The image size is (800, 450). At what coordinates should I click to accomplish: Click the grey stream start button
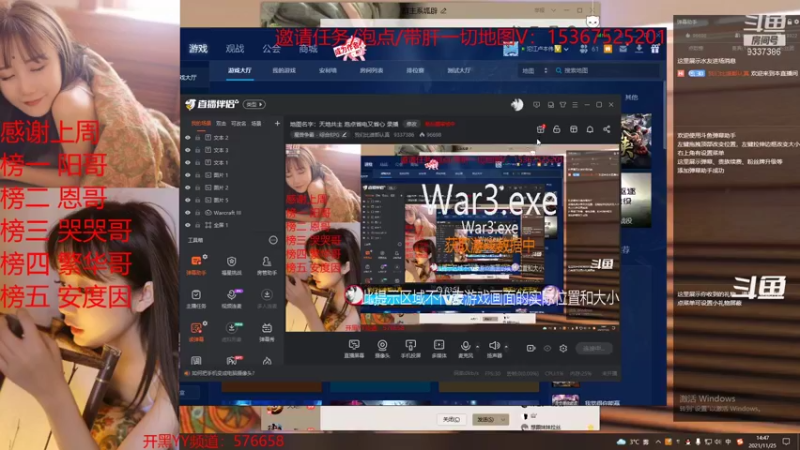pyautogui.click(x=594, y=348)
